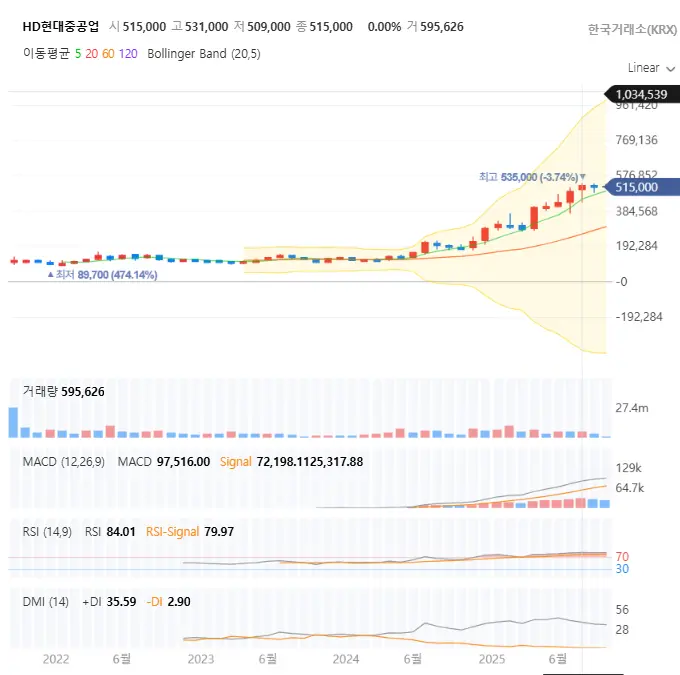The image size is (680, 675).
Task: Select the 60-day moving average label
Action: (x=108, y=54)
